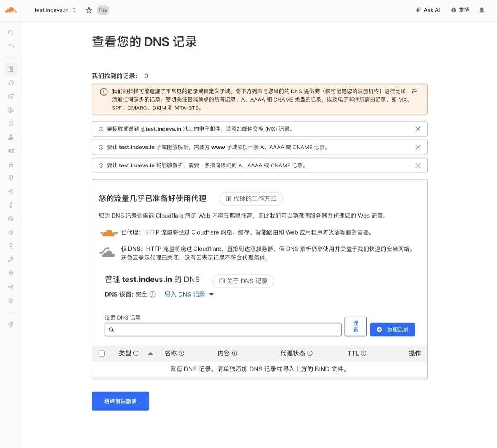This screenshot has height=448, width=497.
Task: Open the Apps circular badge sidebar icon
Action: [x=11, y=301]
